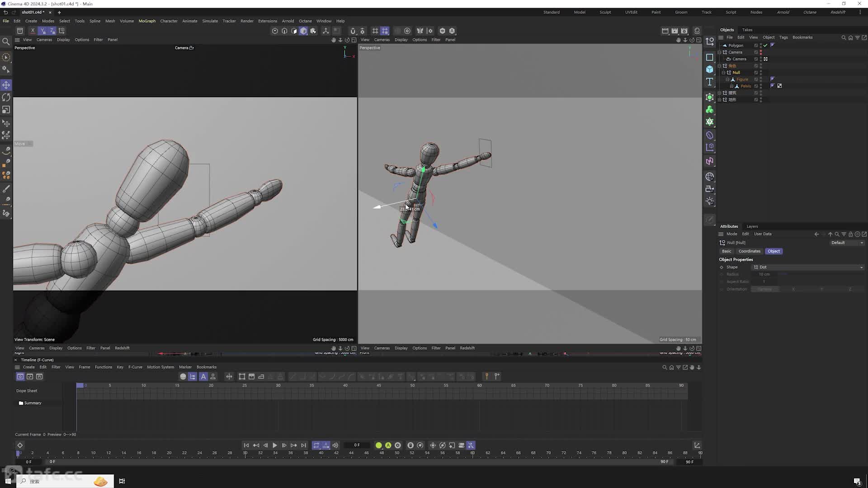Switch timeline to Dope Sheet mode icon
868x488 pixels.
[20, 376]
